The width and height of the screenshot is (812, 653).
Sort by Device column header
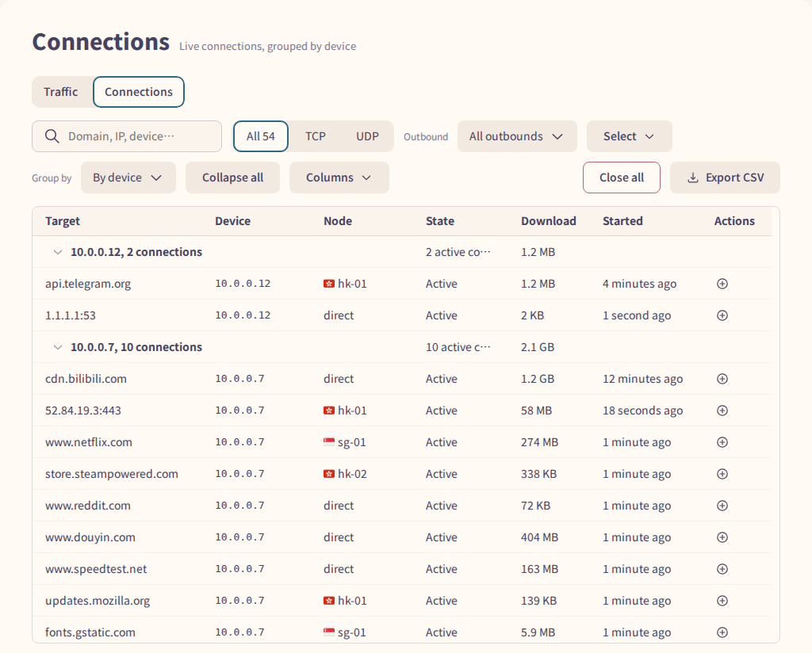click(x=233, y=221)
